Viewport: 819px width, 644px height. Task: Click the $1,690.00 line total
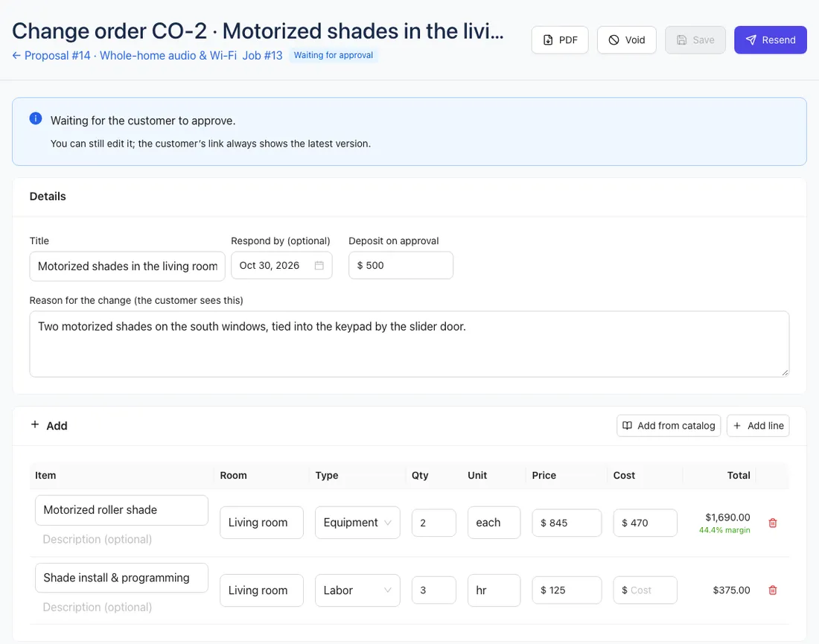tap(727, 517)
